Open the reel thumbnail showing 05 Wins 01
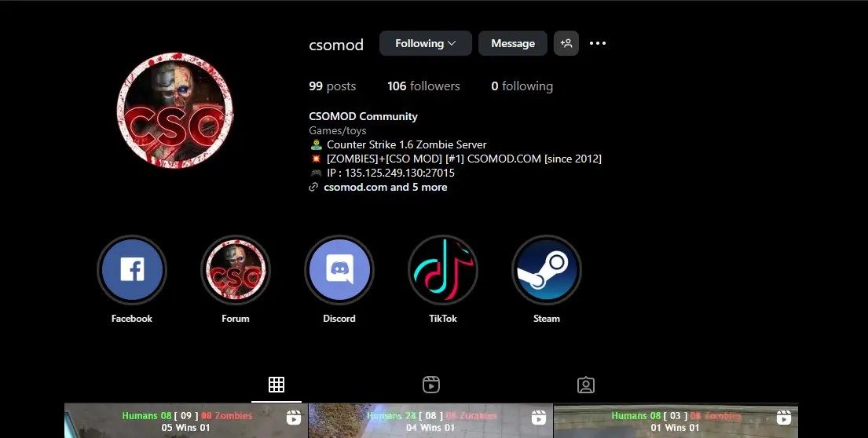Viewport: 868px width, 438px height. 186,421
